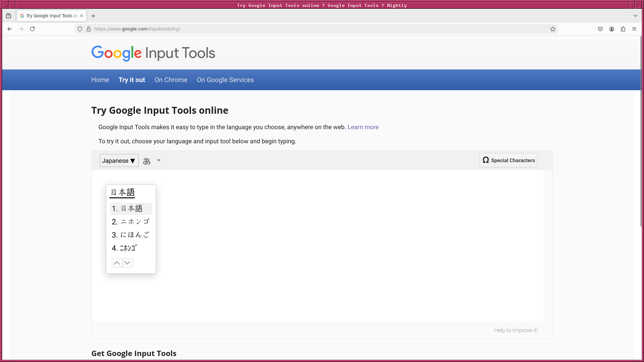Go to the Home navigation tab

point(100,80)
